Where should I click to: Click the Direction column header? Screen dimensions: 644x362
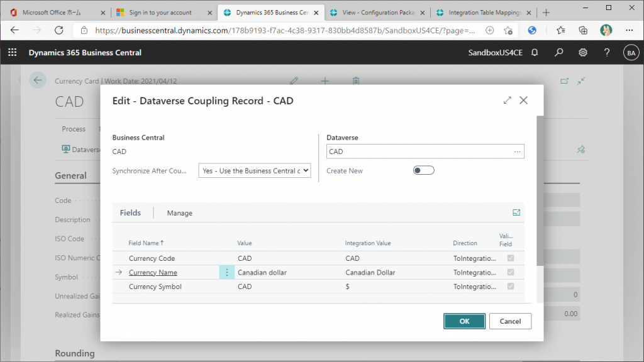pyautogui.click(x=465, y=243)
